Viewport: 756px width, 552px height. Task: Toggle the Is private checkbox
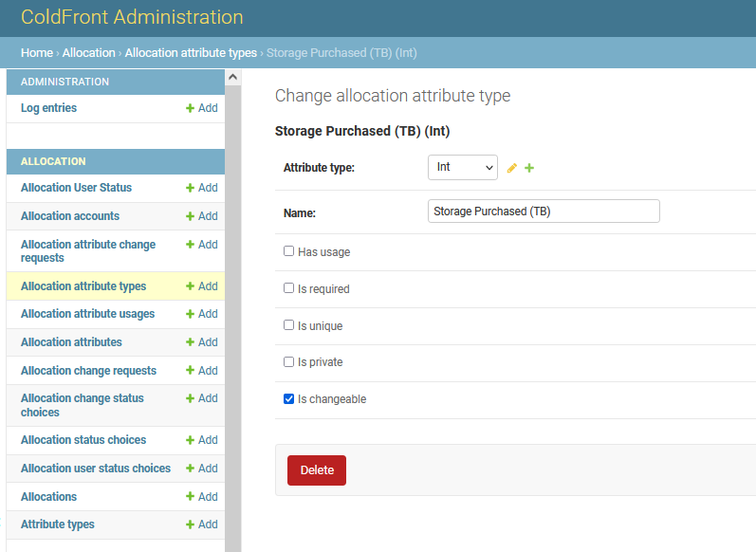(x=288, y=362)
